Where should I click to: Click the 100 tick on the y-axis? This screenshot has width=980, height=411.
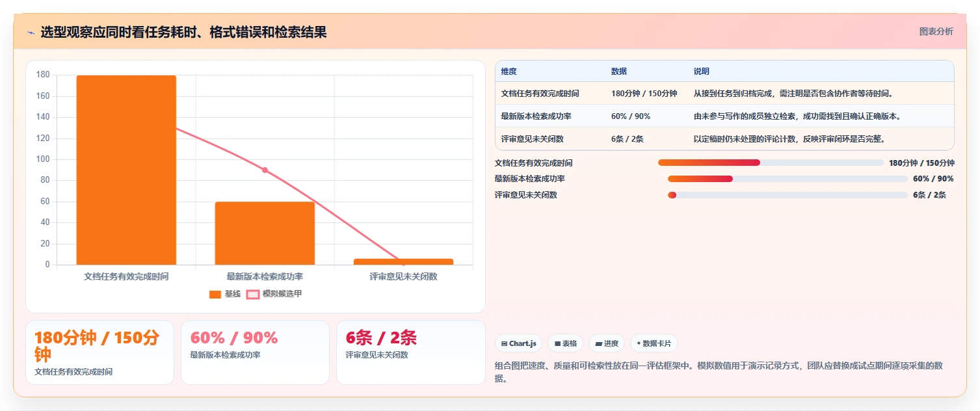(43, 159)
